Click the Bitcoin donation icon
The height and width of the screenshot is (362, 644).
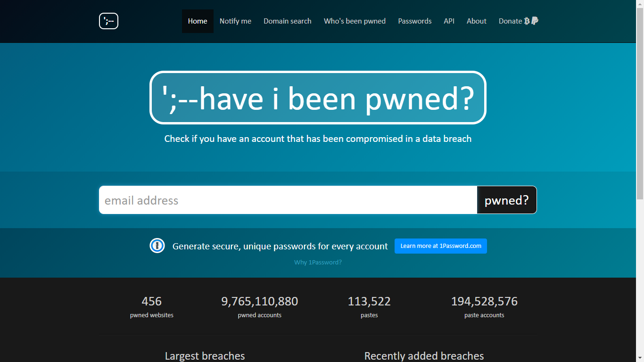coord(526,21)
